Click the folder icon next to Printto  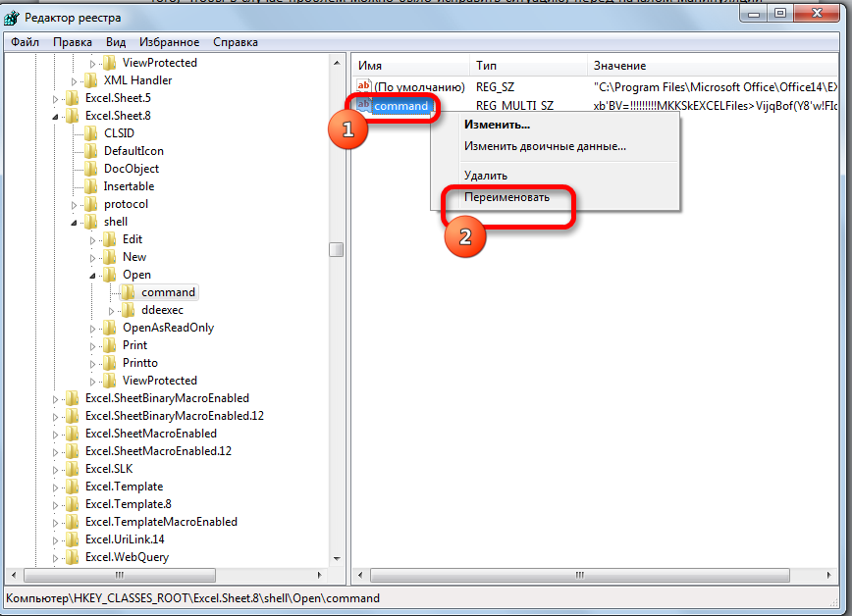[109, 363]
